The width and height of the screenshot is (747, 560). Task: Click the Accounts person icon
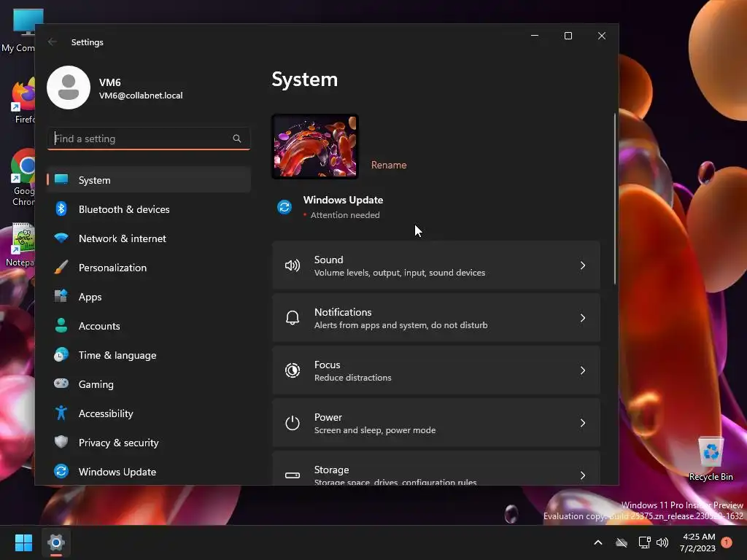coord(61,325)
